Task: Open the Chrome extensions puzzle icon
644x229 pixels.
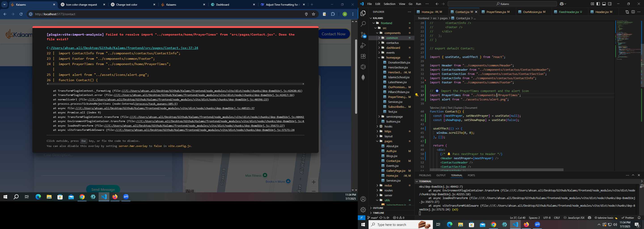Action: [x=333, y=14]
